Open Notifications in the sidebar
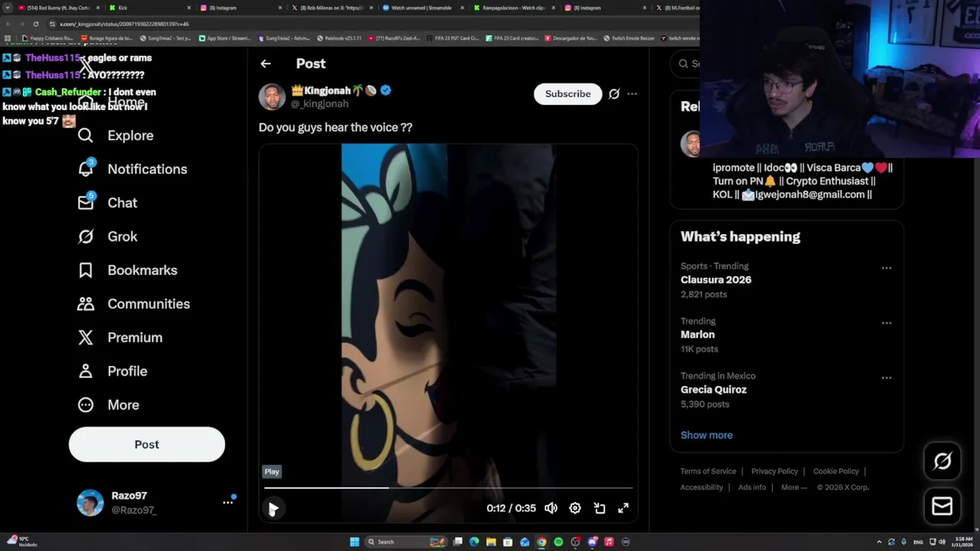The height and width of the screenshot is (551, 980). pyautogui.click(x=132, y=169)
